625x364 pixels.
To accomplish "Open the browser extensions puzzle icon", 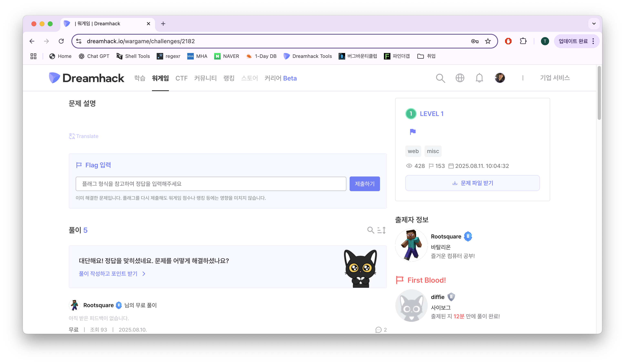I will click(523, 41).
